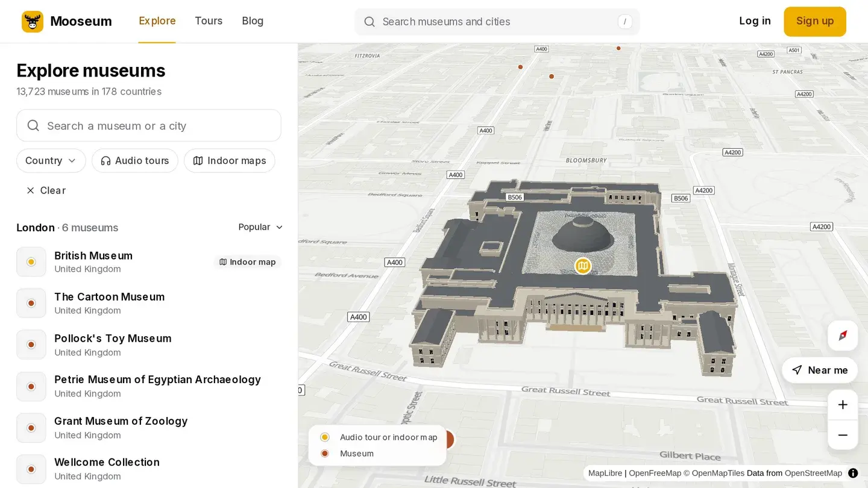Reset map bearing with compass icon
Viewport: 868px width, 488px height.
click(x=843, y=336)
